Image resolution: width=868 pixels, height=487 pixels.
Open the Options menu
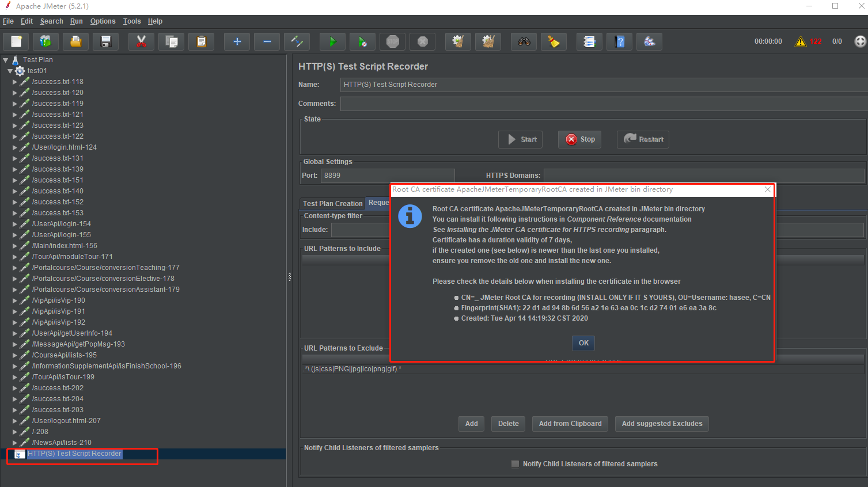tap(103, 21)
